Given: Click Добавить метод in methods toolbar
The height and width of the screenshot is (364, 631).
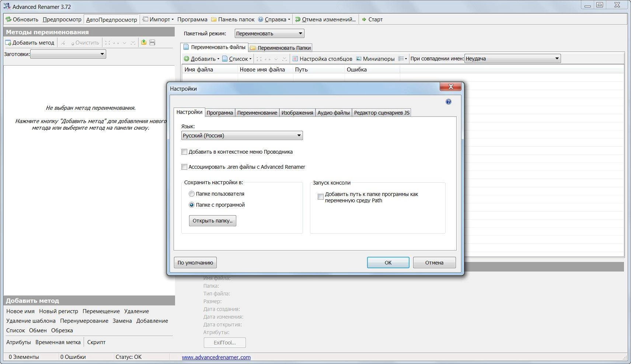Looking at the screenshot, I should pos(29,43).
